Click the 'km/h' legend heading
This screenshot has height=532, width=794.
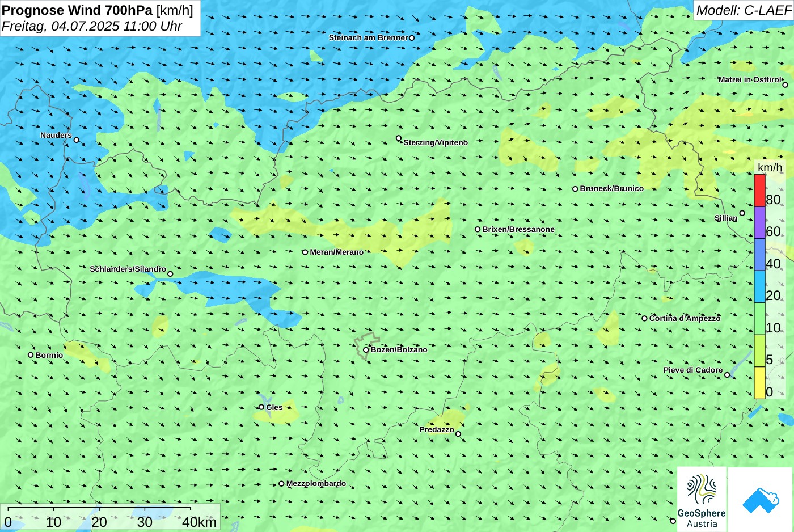(x=770, y=167)
